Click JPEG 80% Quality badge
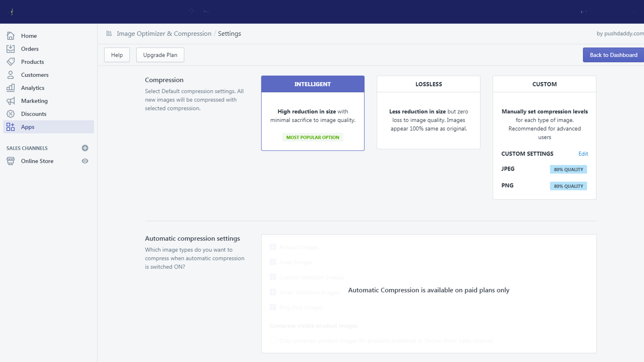Screen dimensions: 644x362 [568, 169]
